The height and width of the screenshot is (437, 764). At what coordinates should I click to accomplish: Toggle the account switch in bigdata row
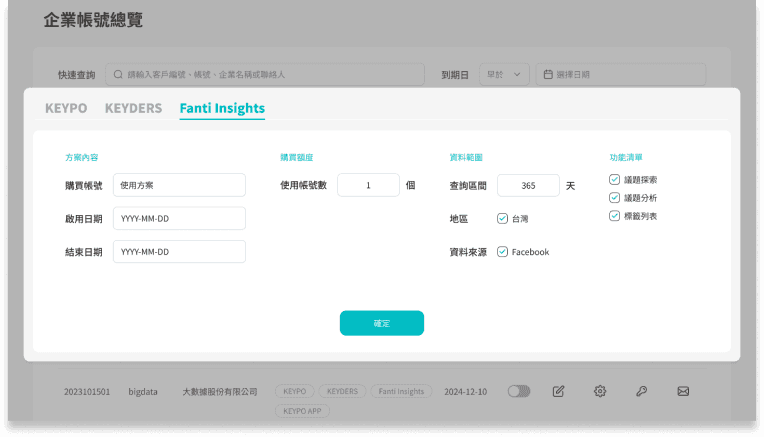(518, 391)
